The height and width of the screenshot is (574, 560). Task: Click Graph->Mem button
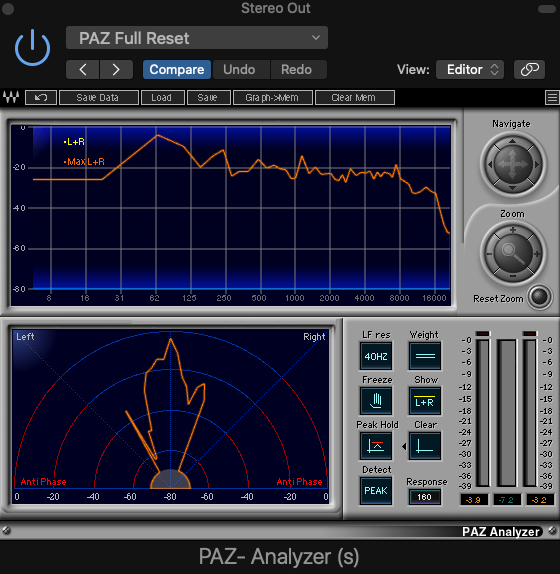pos(273,98)
